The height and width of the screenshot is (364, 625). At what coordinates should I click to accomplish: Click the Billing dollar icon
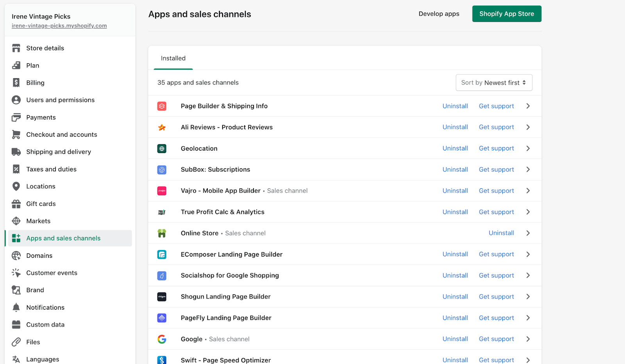coord(16,82)
